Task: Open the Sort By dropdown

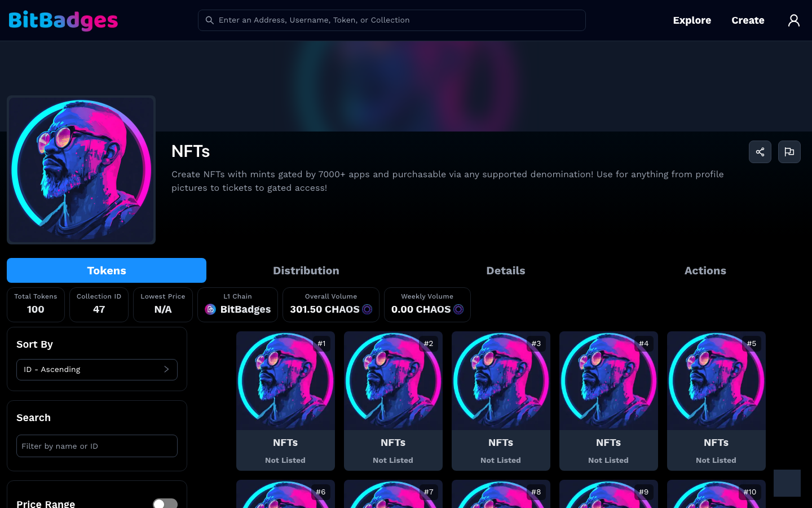Action: coord(97,370)
